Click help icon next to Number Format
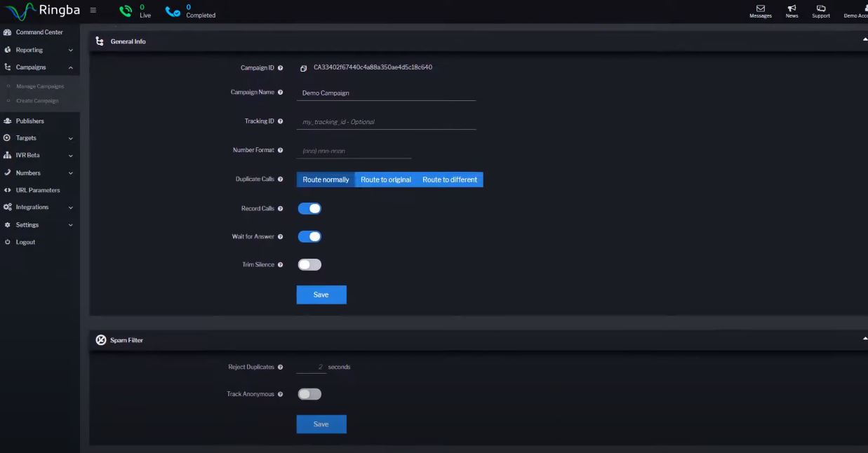The width and height of the screenshot is (868, 453). 281,150
